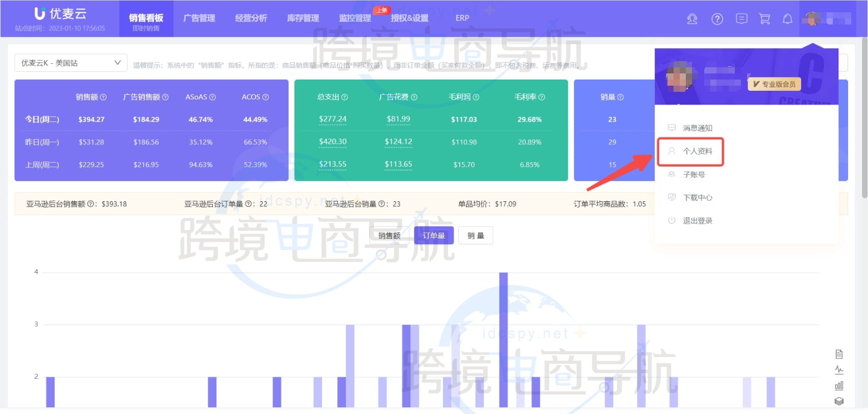Click yesterday's 广告花费 value $124.12
Image resolution: width=868 pixels, height=414 pixels.
(x=399, y=142)
